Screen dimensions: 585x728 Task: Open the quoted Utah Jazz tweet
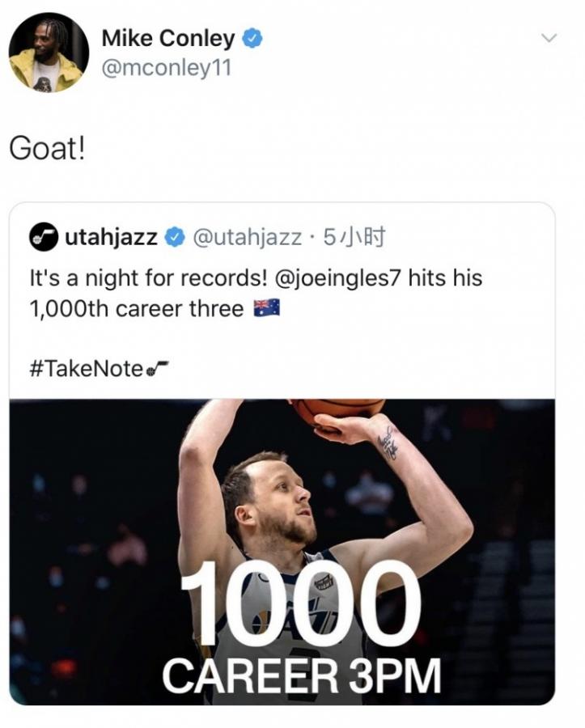tap(291, 340)
